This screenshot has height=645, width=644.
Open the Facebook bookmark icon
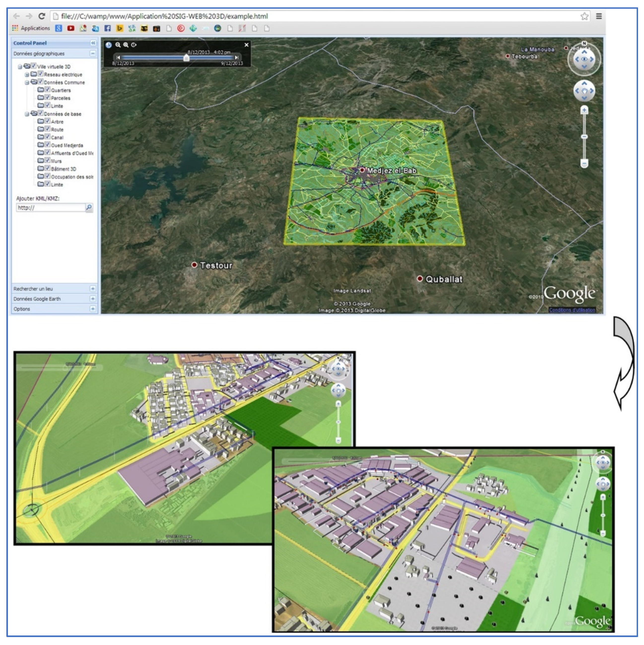pos(107,28)
